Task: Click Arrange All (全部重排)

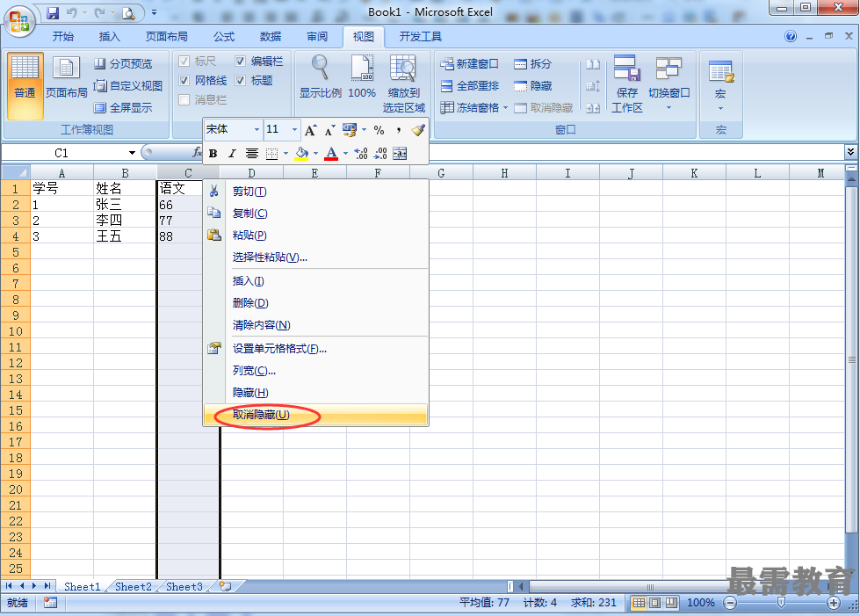Action: tap(470, 85)
